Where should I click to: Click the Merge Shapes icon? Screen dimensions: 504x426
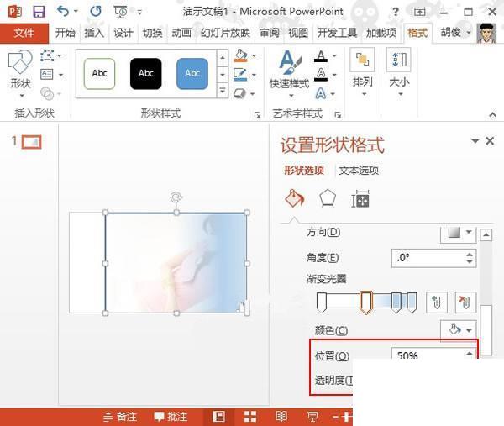[47, 93]
